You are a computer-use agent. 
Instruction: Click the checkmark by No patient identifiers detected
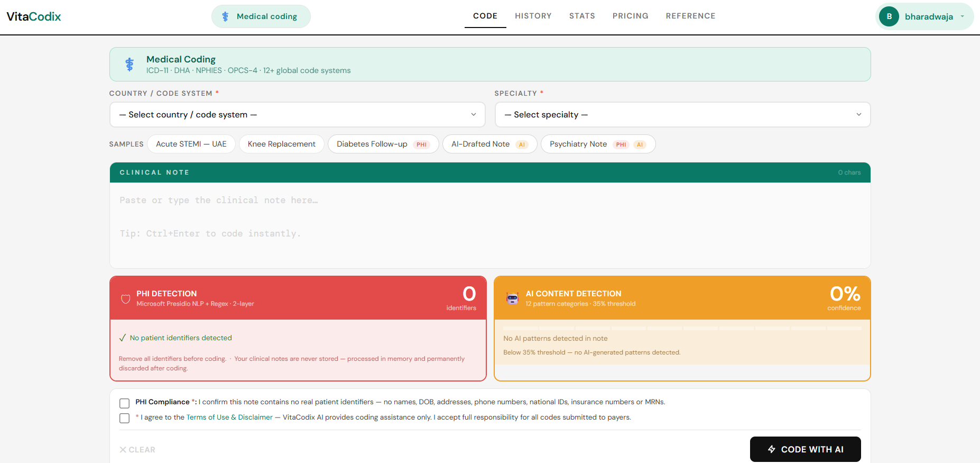pos(123,338)
